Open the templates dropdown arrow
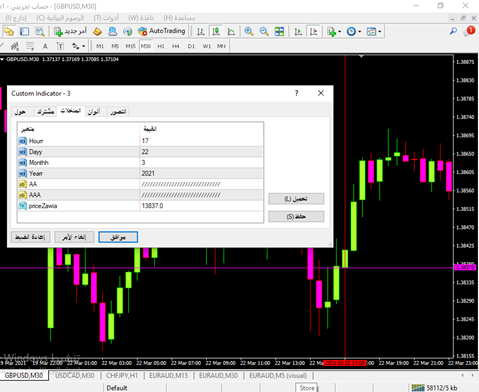This screenshot has width=479, height=392. 379,32
